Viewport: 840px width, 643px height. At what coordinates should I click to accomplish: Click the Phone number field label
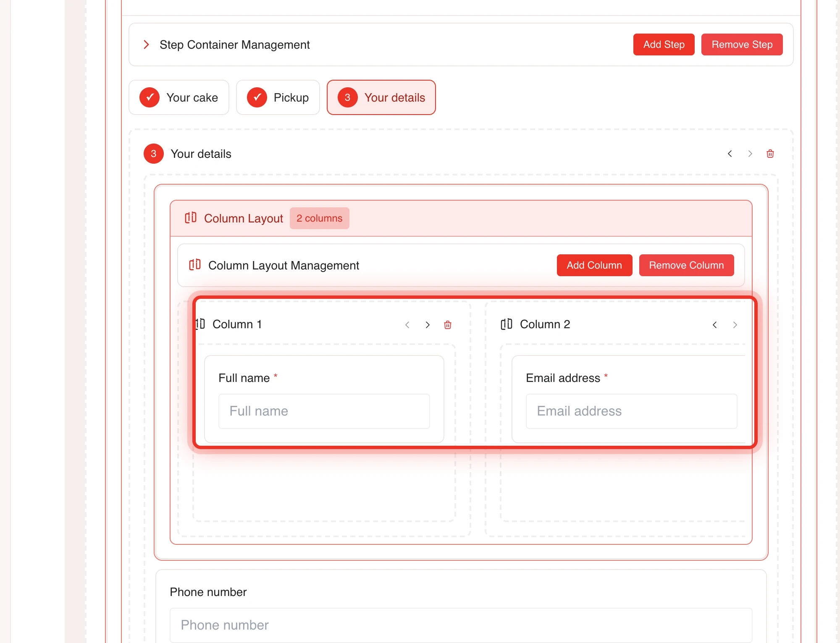click(208, 592)
